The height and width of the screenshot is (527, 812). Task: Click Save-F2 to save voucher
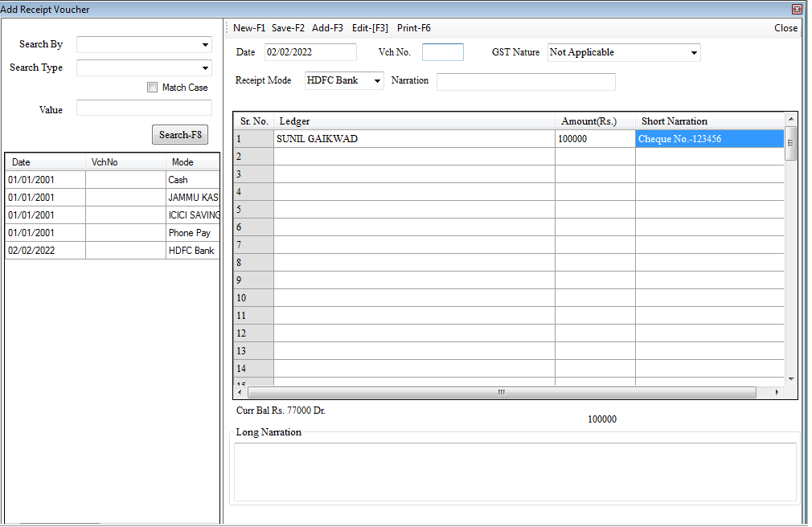click(288, 28)
